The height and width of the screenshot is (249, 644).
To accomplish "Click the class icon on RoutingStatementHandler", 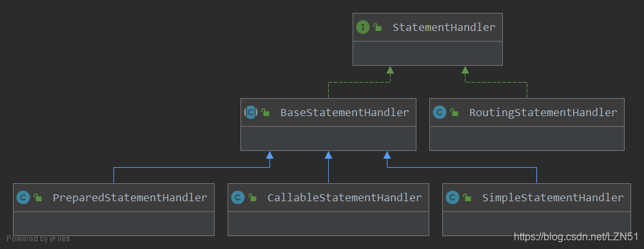I will tap(440, 112).
